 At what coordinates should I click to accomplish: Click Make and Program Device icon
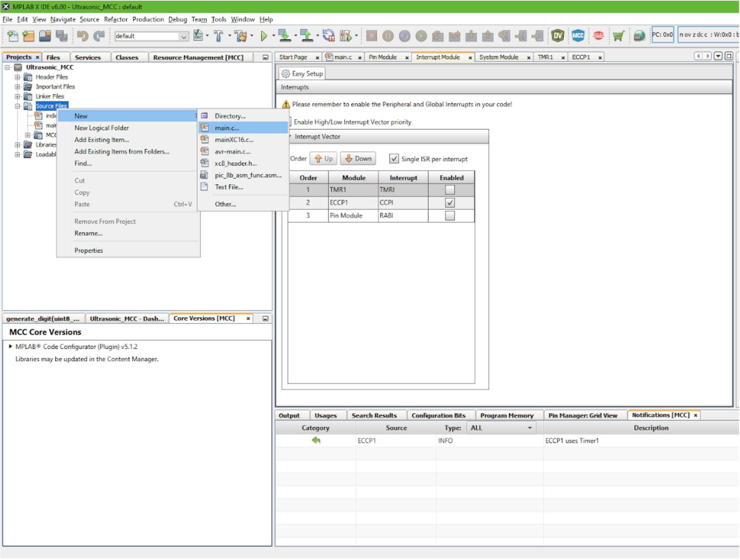[285, 36]
